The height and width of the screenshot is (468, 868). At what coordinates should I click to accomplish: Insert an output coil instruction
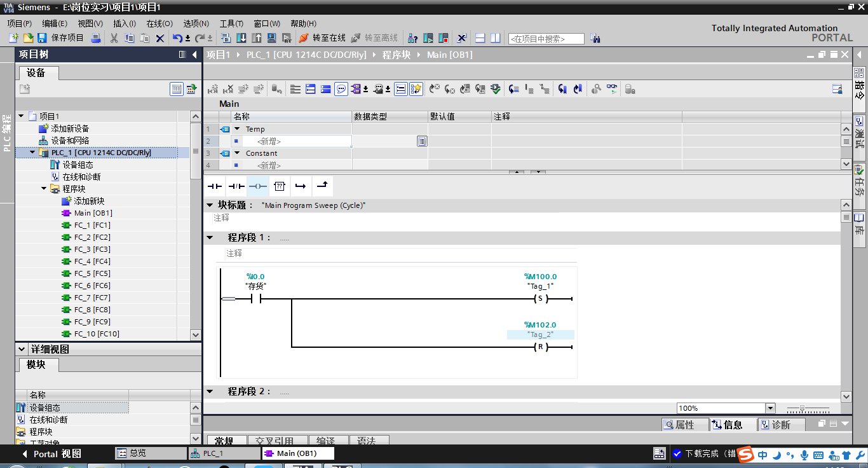(x=257, y=186)
